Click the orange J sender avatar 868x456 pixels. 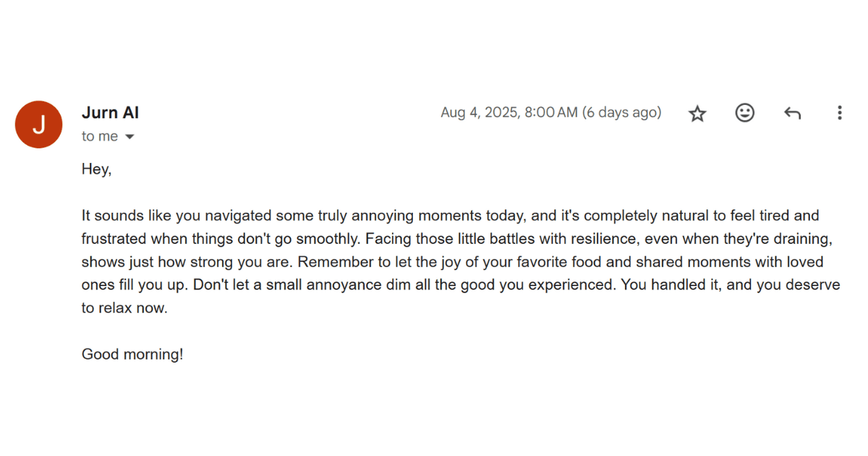click(x=39, y=124)
